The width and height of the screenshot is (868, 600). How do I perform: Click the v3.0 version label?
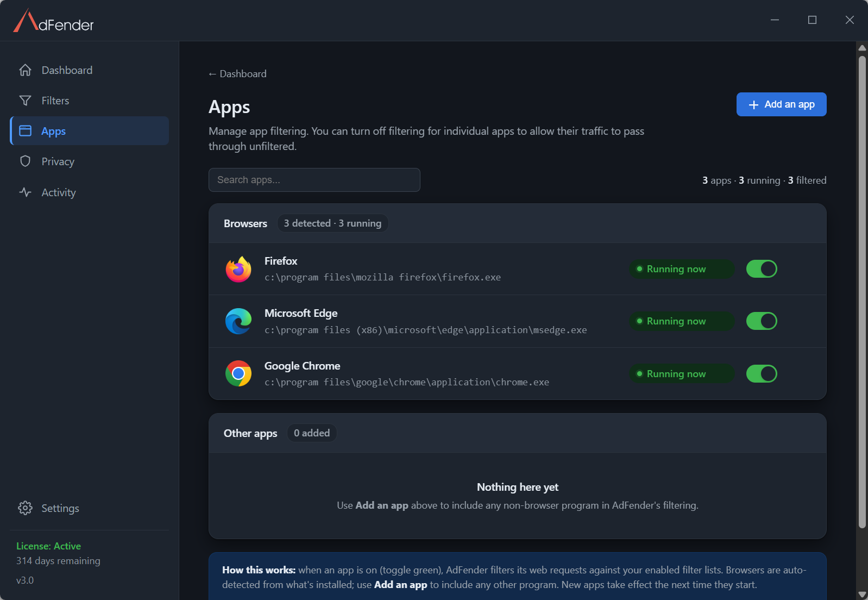coord(25,580)
